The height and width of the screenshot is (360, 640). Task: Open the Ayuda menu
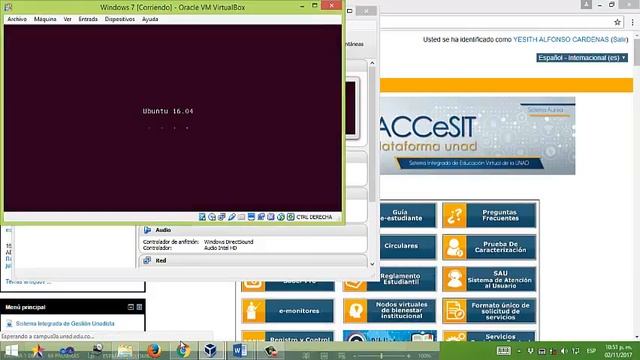point(150,19)
